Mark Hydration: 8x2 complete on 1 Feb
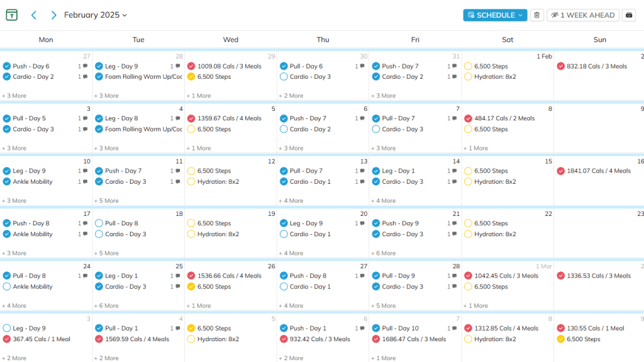This screenshot has height=362, width=644. pos(468,77)
